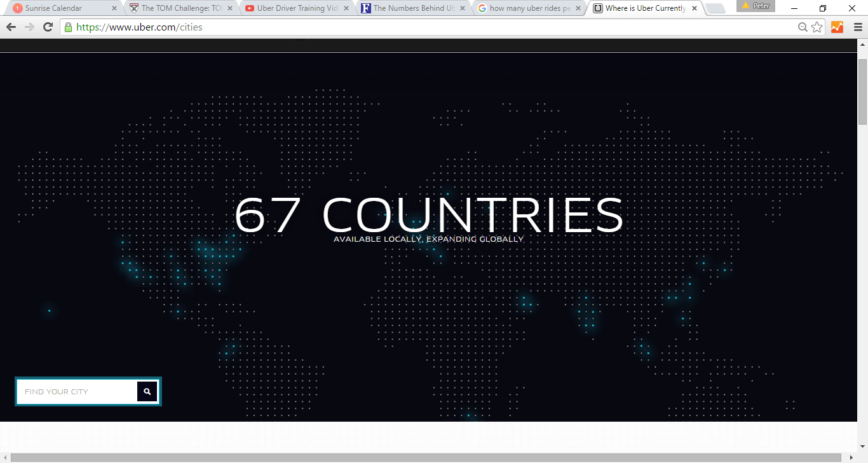Click the horizontal scrollbar right arrow
The image size is (868, 463).
pos(852,458)
